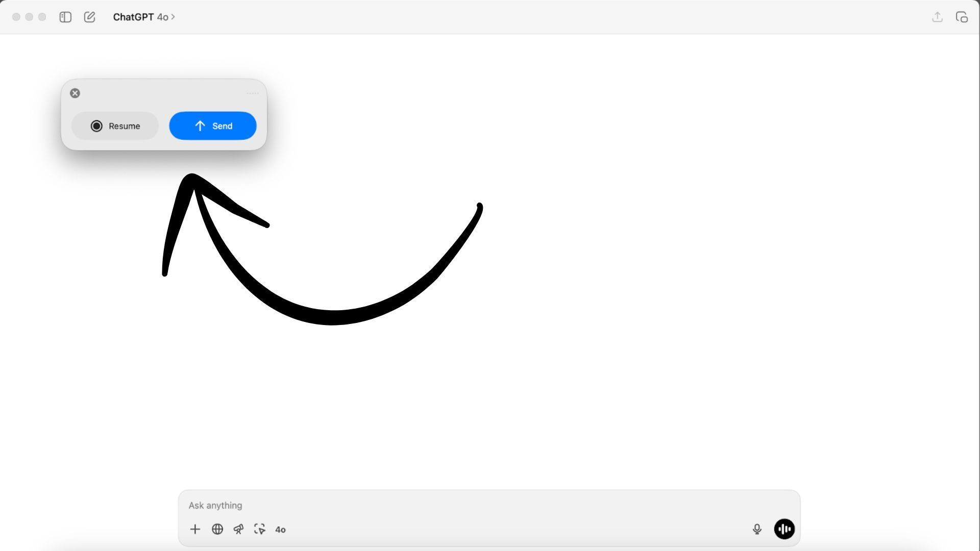The width and height of the screenshot is (980, 551).
Task: Open the ChatGPT 4o model selector
Action: point(144,17)
